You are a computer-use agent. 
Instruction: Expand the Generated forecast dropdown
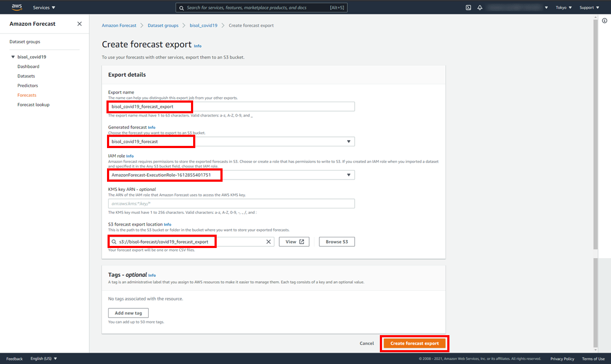pos(348,142)
